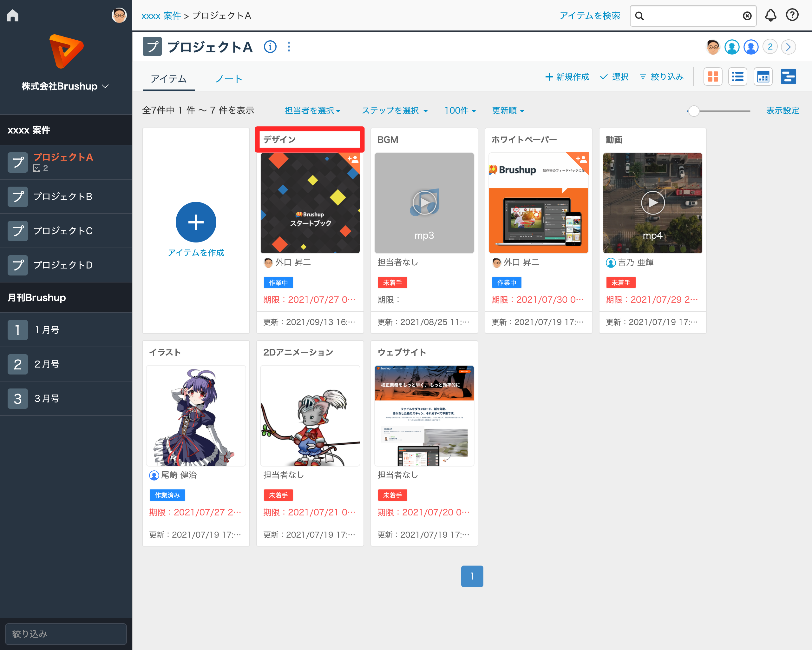The width and height of the screenshot is (812, 650).
Task: Open the notifications bell
Action: click(x=770, y=16)
